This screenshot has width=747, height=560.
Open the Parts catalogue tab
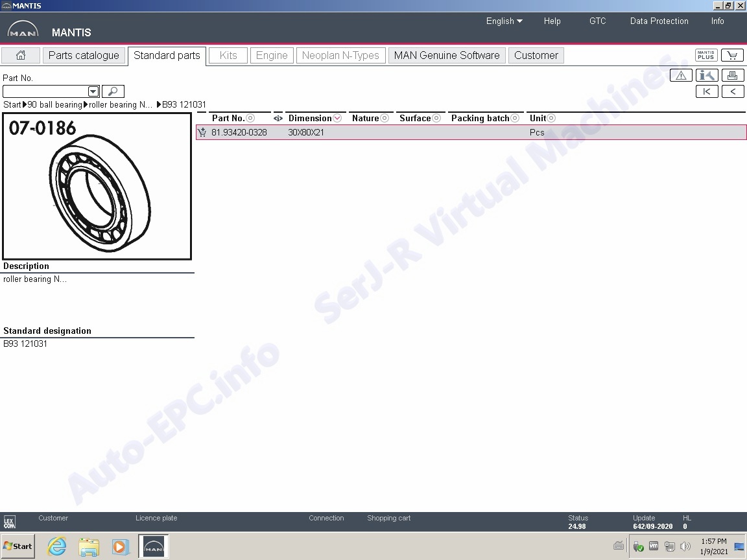tap(84, 55)
